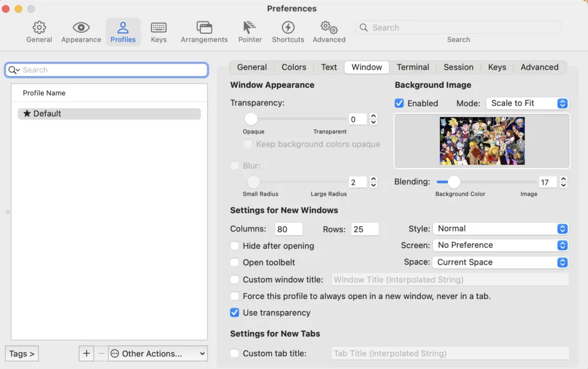Screen dimensions: 588x369
Task: Expand the Style dropdown set to Normal
Action: [500, 229]
